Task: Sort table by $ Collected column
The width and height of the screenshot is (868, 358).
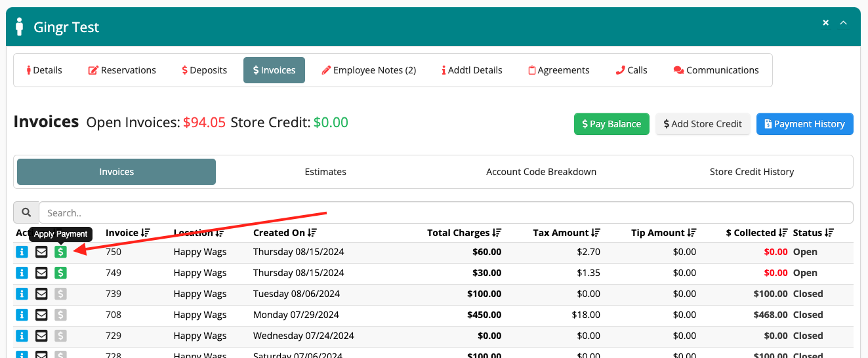Action: (757, 233)
